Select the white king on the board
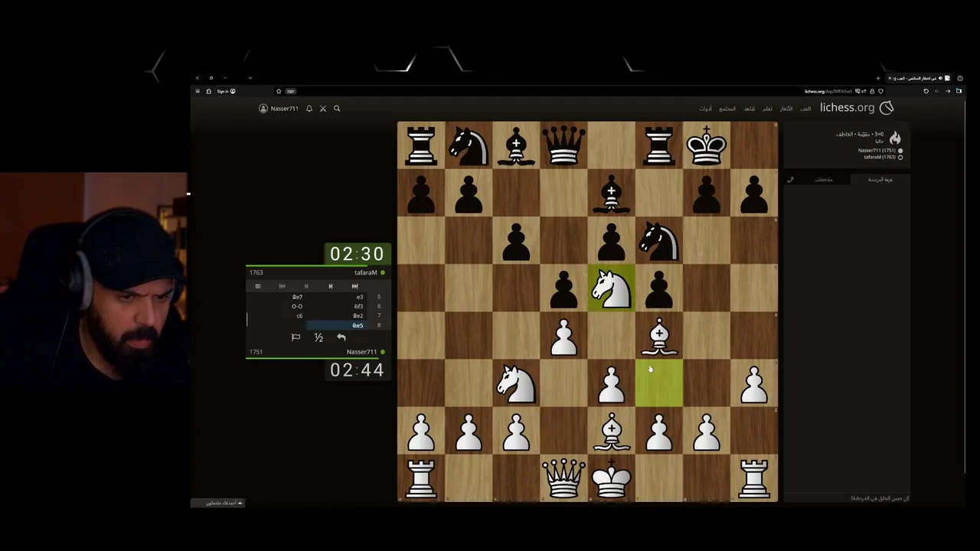Viewport: 980px width, 551px height. coord(611,478)
